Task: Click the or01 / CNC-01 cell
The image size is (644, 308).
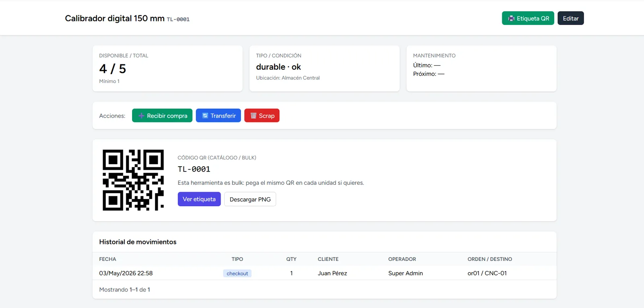Action: tap(487, 273)
